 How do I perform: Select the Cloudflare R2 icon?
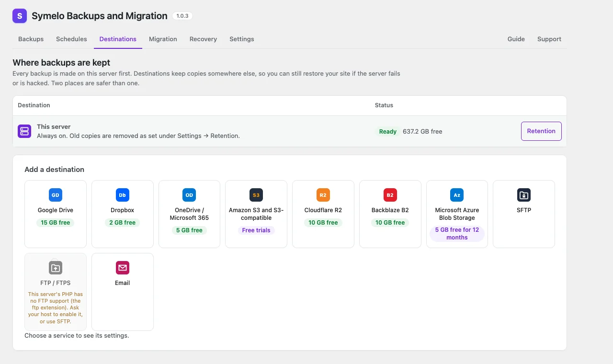[x=323, y=195]
